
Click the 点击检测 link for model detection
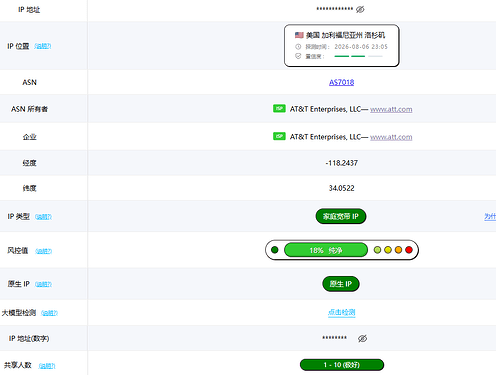(342, 312)
